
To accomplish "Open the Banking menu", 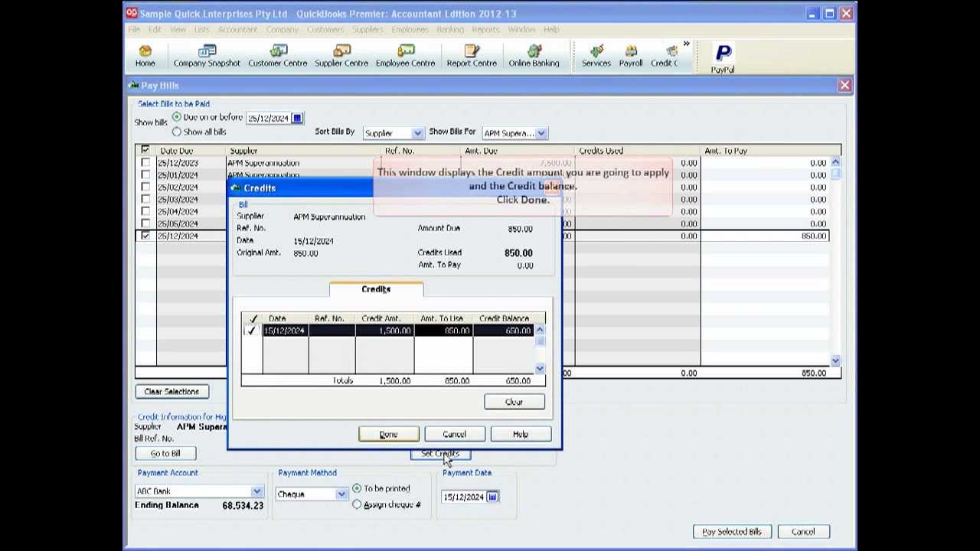I will (450, 29).
